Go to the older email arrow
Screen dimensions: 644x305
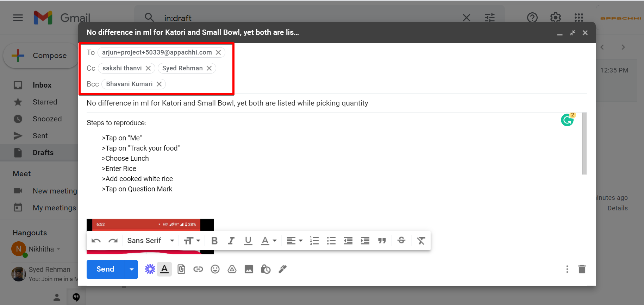pos(623,47)
